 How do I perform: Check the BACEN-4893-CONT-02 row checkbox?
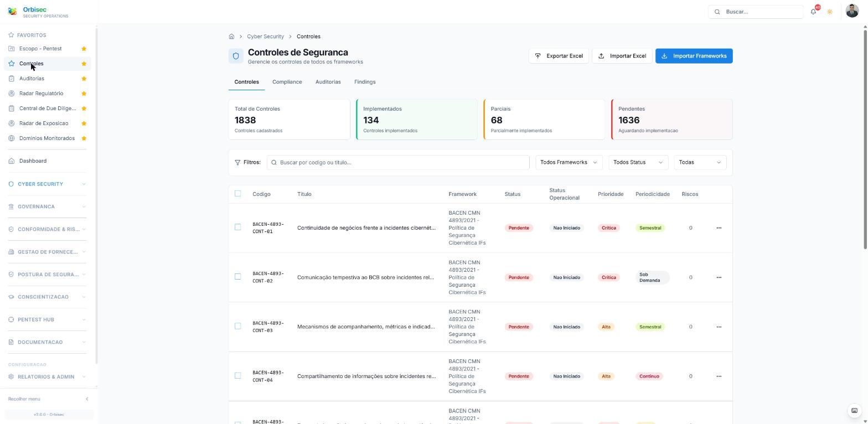(238, 277)
